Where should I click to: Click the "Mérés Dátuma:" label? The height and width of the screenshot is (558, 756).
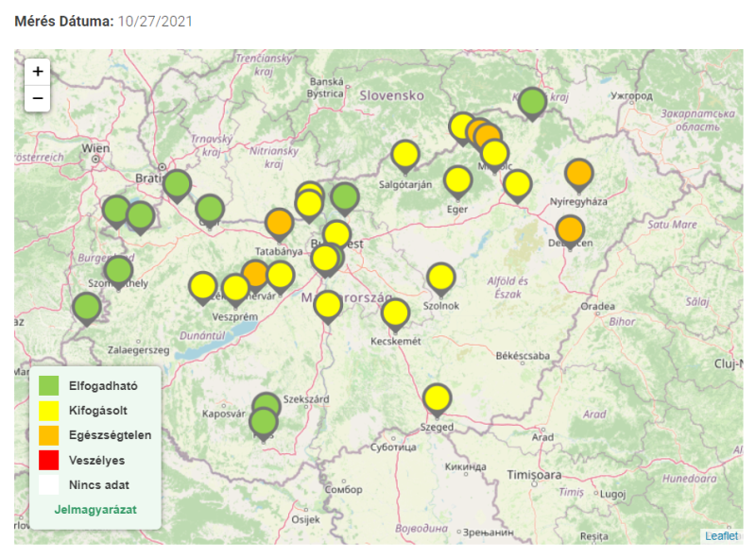click(64, 22)
